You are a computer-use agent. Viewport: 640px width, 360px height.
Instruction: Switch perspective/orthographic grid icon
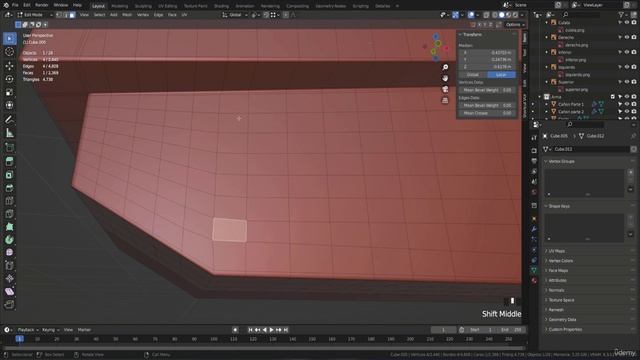[x=445, y=100]
